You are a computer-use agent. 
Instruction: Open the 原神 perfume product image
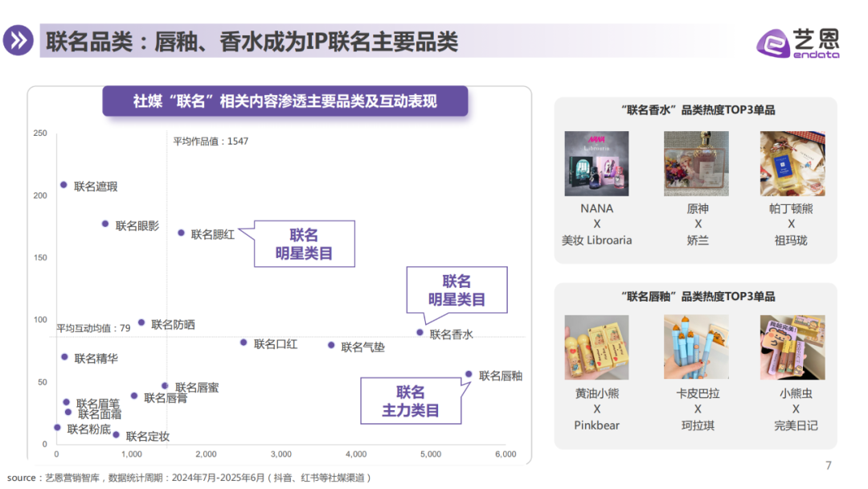tap(696, 163)
